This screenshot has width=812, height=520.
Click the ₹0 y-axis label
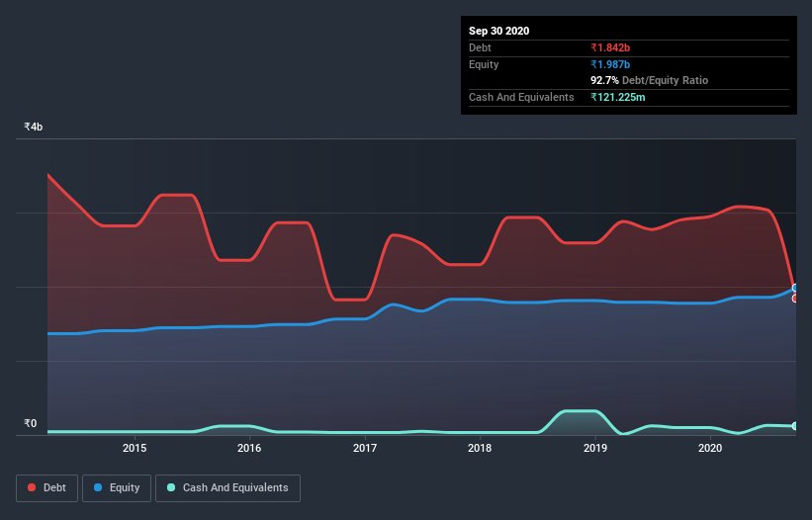pos(30,423)
